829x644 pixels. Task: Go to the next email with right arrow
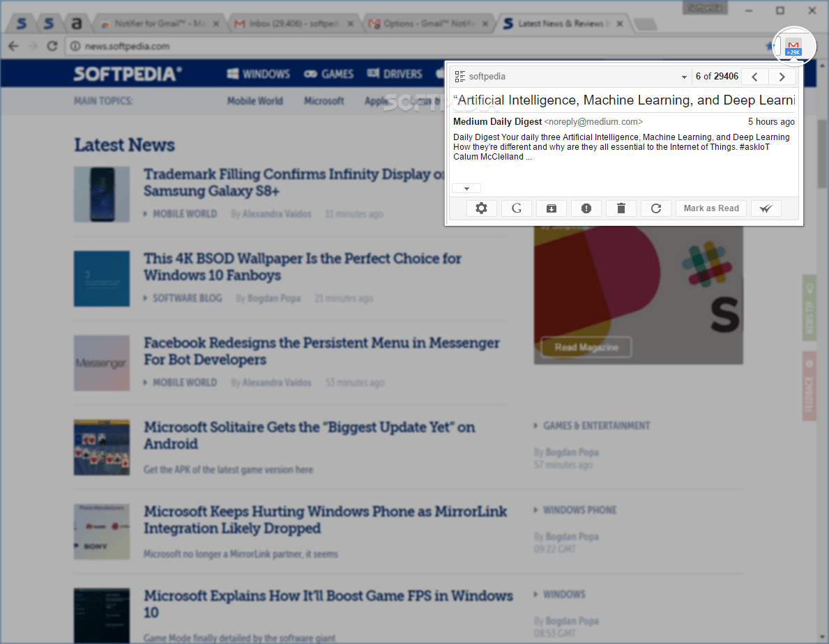tap(782, 76)
